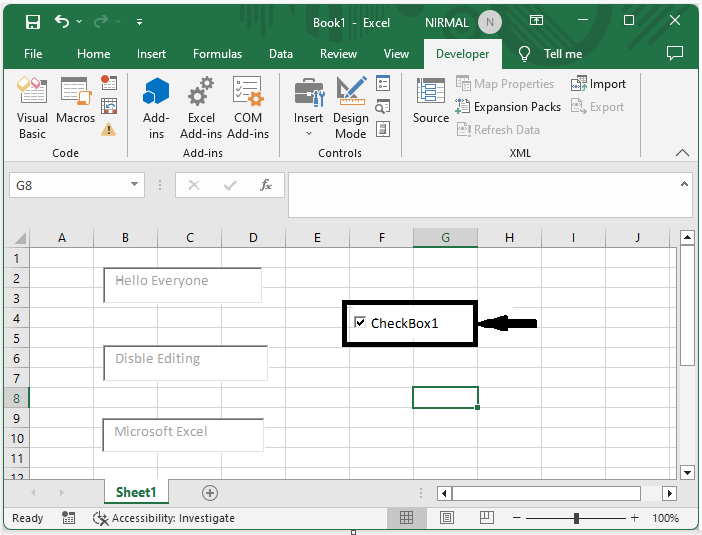Viewport: 702px width, 535px height.
Task: Click the Import XML button
Action: point(598,84)
